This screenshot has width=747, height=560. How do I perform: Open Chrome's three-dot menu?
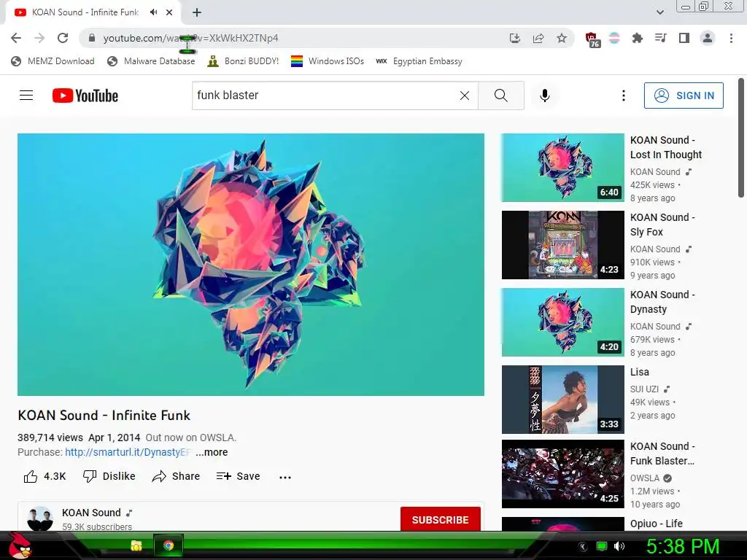click(731, 38)
